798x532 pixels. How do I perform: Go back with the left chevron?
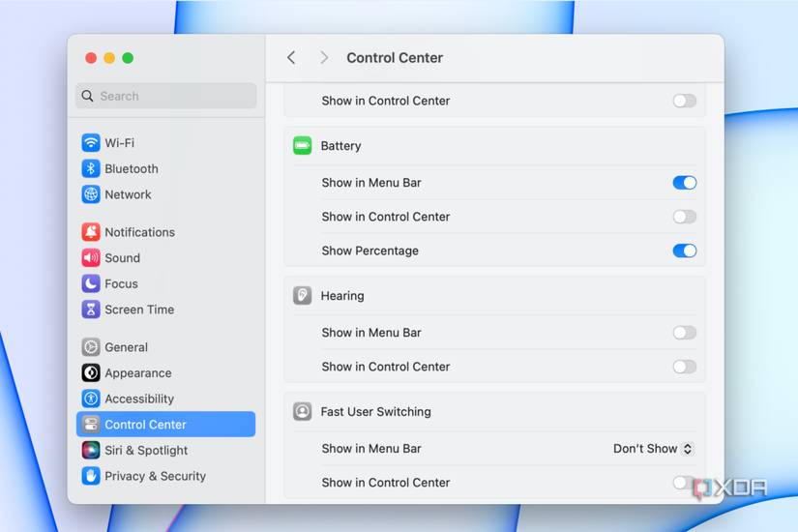(291, 57)
